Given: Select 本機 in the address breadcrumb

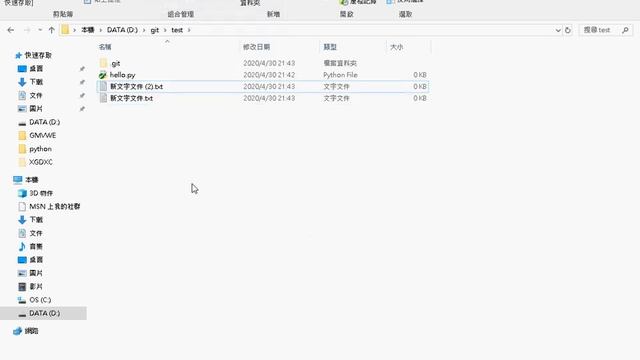Looking at the screenshot, I should coord(88,30).
